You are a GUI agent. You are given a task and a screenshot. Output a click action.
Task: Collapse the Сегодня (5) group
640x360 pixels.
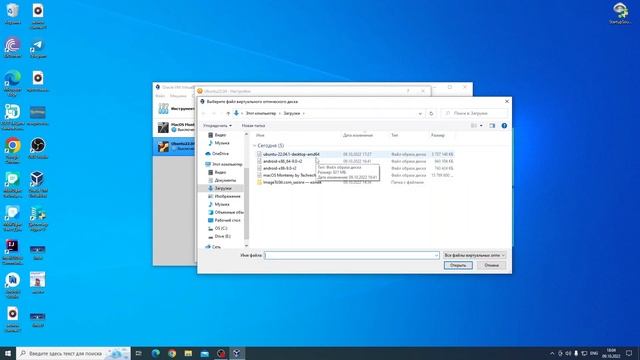click(x=254, y=146)
